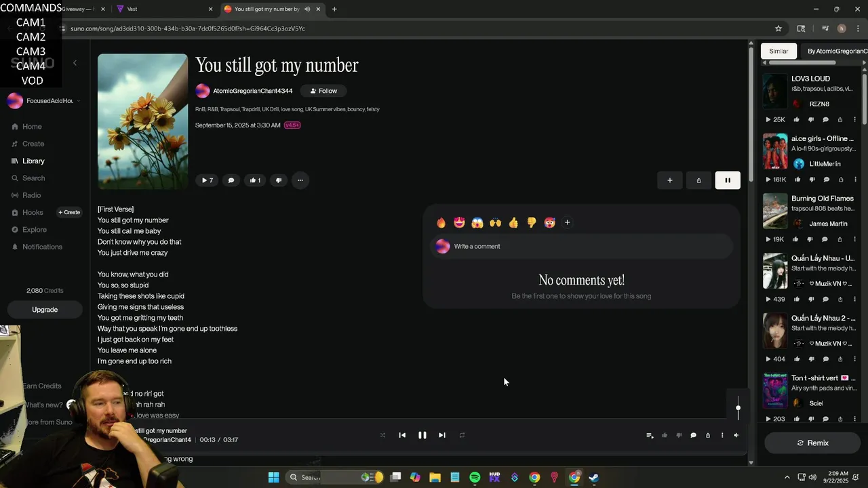This screenshot has height=488, width=868.
Task: Like the current track in the player bar
Action: click(664, 435)
